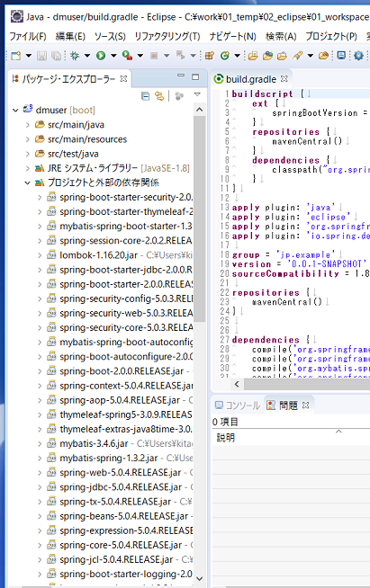This screenshot has width=370, height=588.
Task: Open the プロジェクト(P) menu
Action: coord(331,36)
